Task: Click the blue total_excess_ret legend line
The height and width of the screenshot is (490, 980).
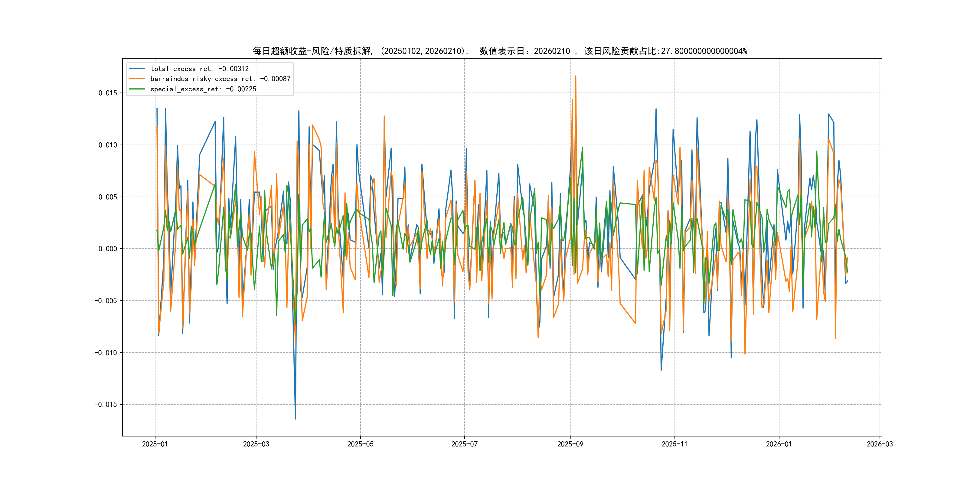Action: [x=137, y=69]
